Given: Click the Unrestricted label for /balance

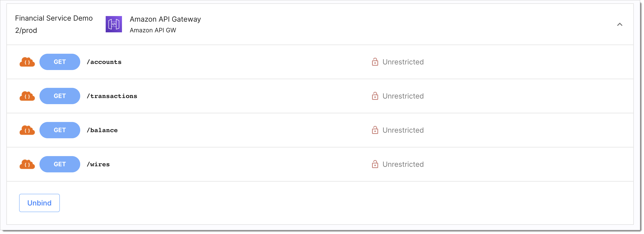Looking at the screenshot, I should 403,130.
